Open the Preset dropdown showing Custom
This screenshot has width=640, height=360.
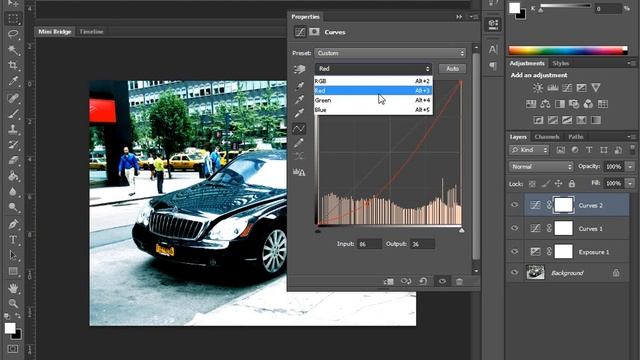390,53
